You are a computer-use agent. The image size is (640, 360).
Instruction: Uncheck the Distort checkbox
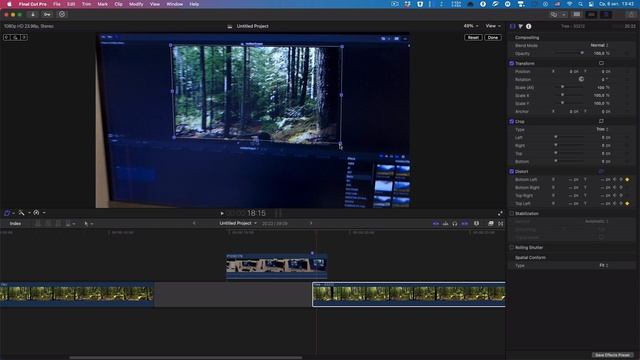point(511,172)
